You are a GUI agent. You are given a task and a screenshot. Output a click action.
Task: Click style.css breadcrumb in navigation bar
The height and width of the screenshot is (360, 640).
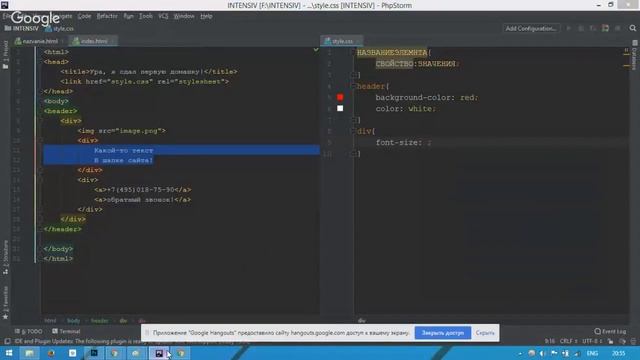[x=60, y=29]
